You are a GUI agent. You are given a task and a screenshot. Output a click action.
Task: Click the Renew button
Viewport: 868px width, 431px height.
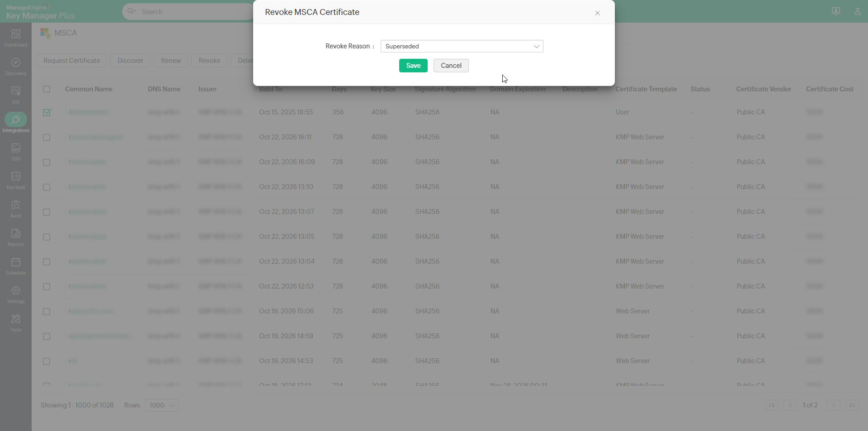click(171, 61)
